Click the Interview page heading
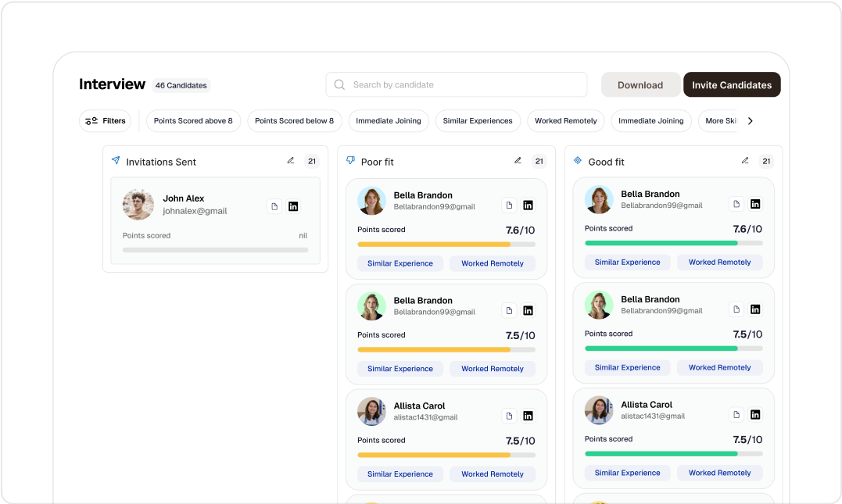This screenshot has width=842, height=504. pos(113,84)
